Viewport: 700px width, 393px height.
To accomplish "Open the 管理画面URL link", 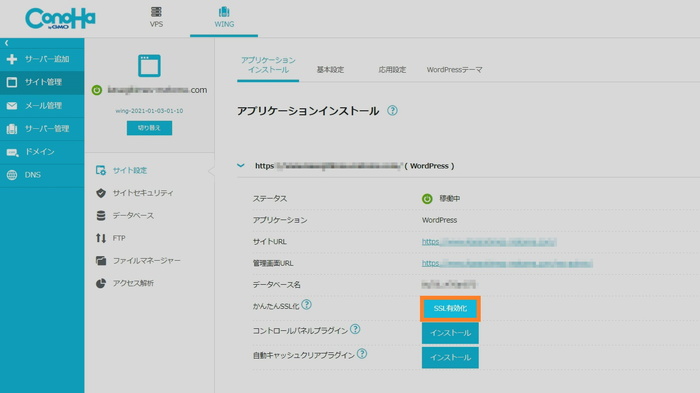I will tap(507, 263).
